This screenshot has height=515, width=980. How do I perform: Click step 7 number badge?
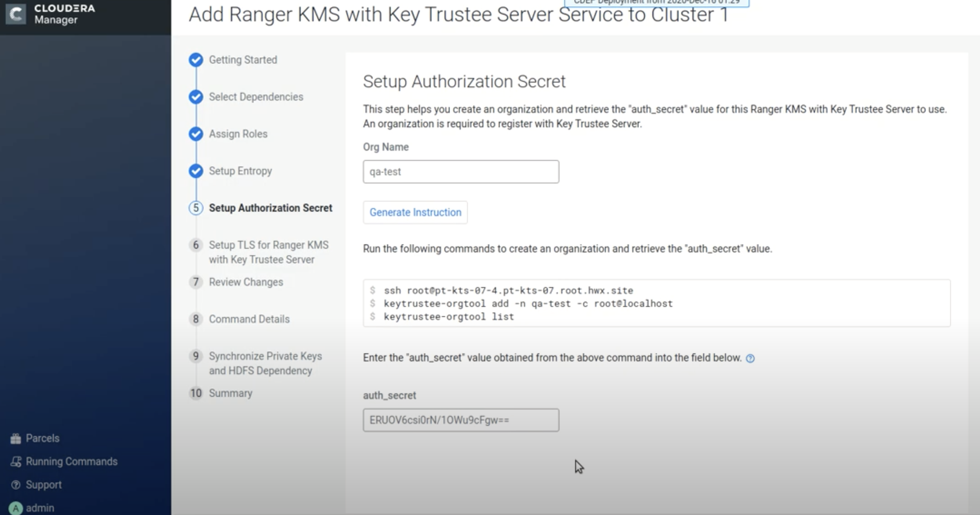pyautogui.click(x=196, y=282)
